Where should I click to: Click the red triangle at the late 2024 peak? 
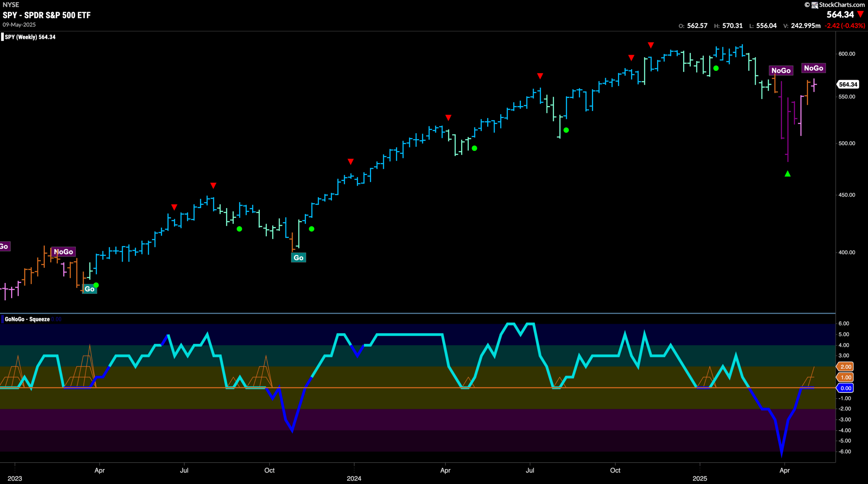click(651, 45)
